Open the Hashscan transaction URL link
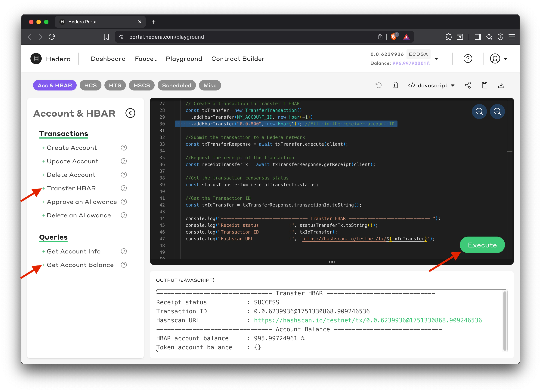The width and height of the screenshot is (541, 392). pyautogui.click(x=368, y=320)
